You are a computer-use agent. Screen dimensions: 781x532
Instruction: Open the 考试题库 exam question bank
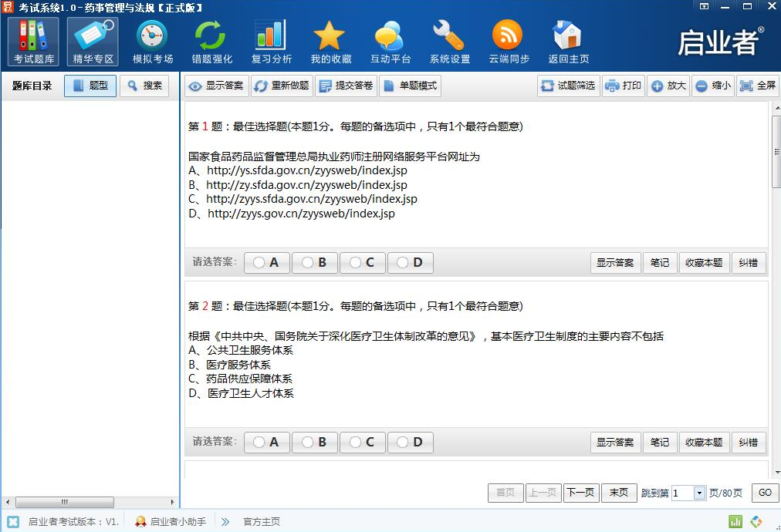(x=33, y=42)
